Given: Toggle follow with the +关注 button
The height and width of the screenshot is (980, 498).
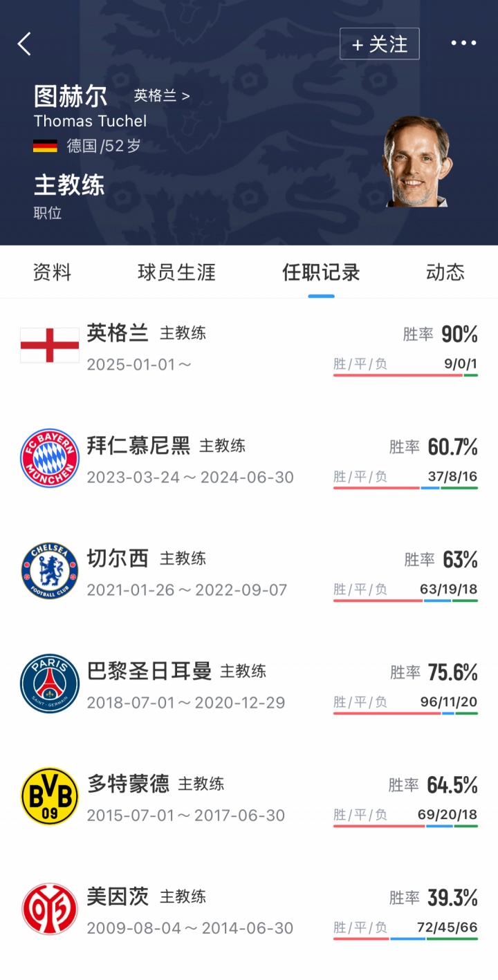Looking at the screenshot, I should pyautogui.click(x=379, y=44).
